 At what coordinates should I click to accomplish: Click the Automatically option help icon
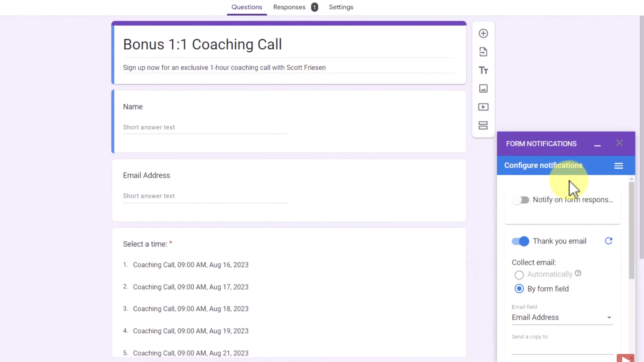click(x=578, y=273)
